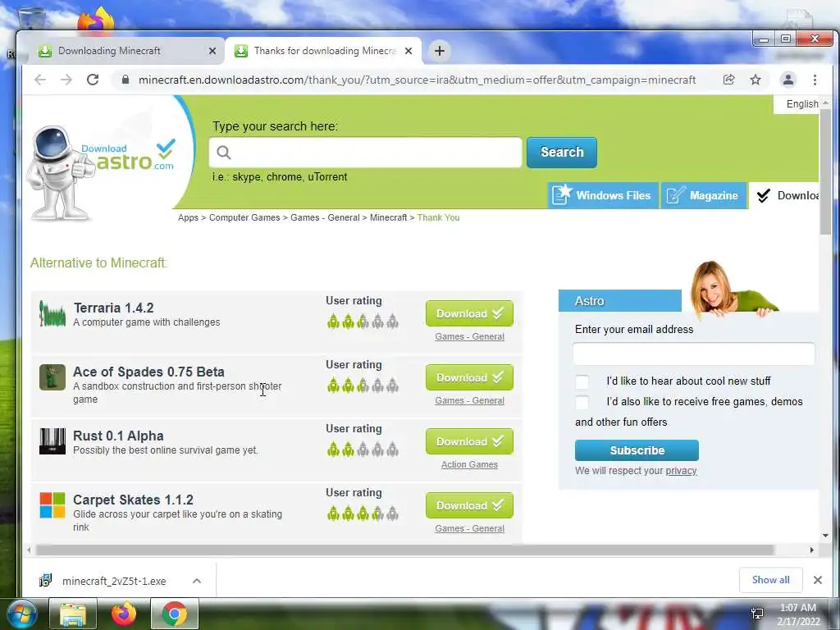
Task: Open the Chrome profile avatar icon
Action: pos(788,80)
